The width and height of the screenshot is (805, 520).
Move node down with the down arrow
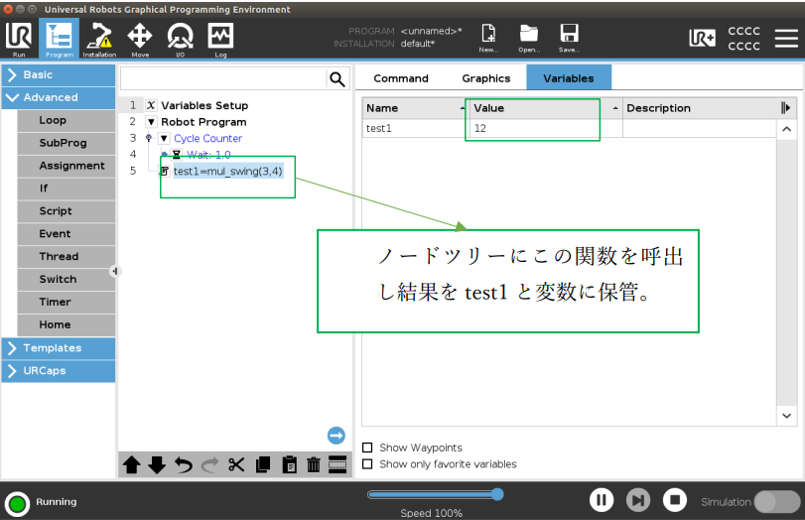(x=157, y=465)
